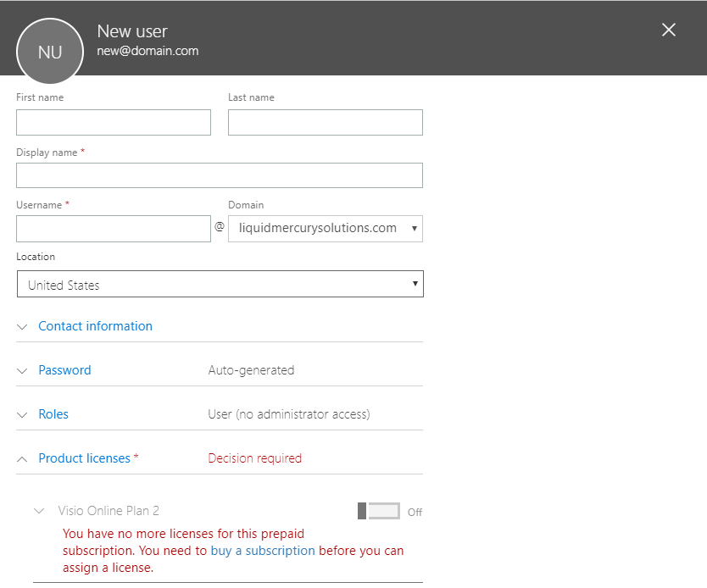Screen dimensions: 707x588
Task: Toggle the Visio Online Plan 2 license switch
Action: tap(379, 511)
